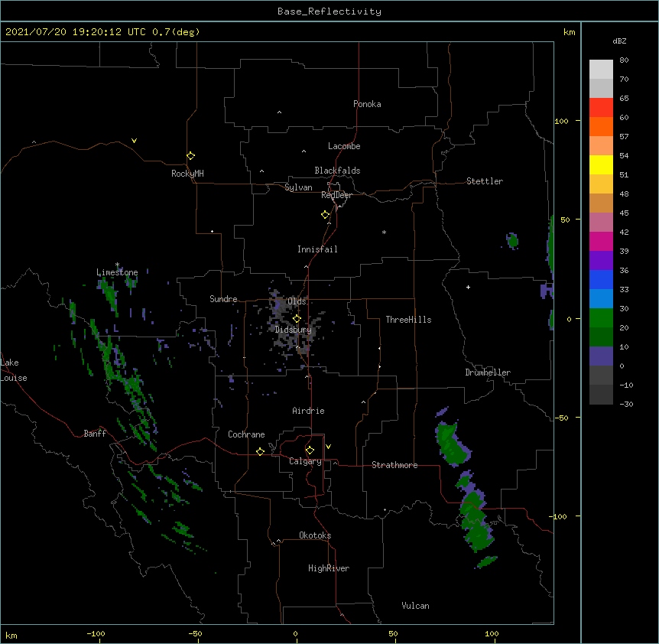Select the 39 dBZ purple color swatch
This screenshot has width=659, height=644.
pyautogui.click(x=601, y=260)
